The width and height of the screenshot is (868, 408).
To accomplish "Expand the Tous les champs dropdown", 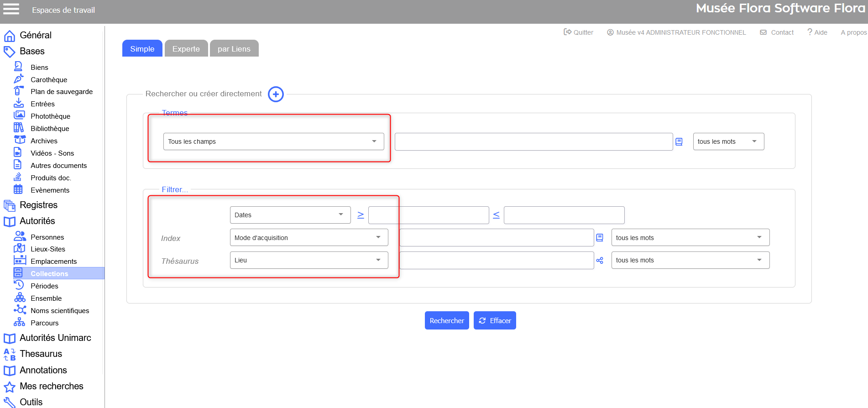I will click(273, 141).
